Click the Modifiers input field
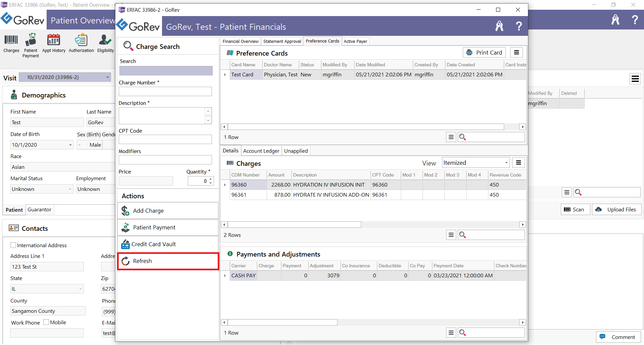This screenshot has width=644, height=345. 165,160
